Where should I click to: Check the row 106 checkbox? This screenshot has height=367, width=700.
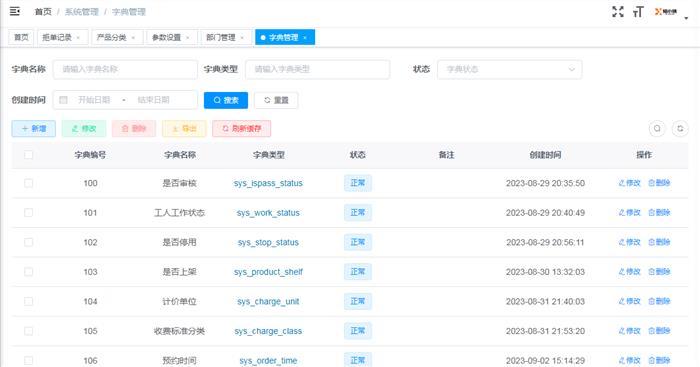pyautogui.click(x=29, y=360)
